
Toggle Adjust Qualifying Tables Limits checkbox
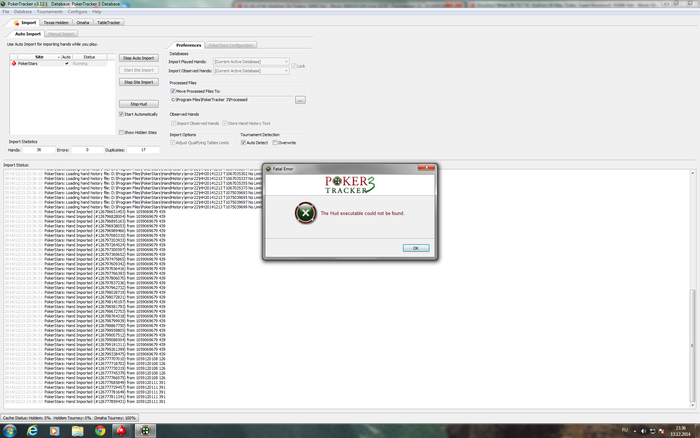[172, 143]
